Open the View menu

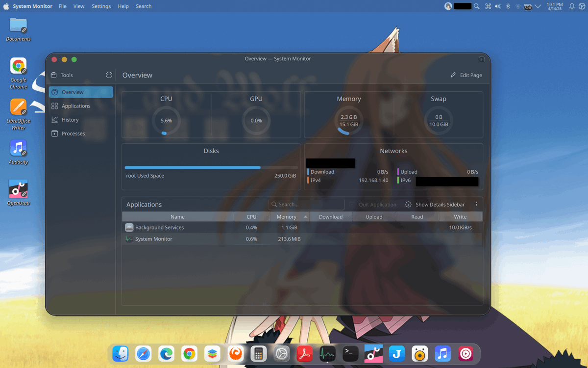79,6
